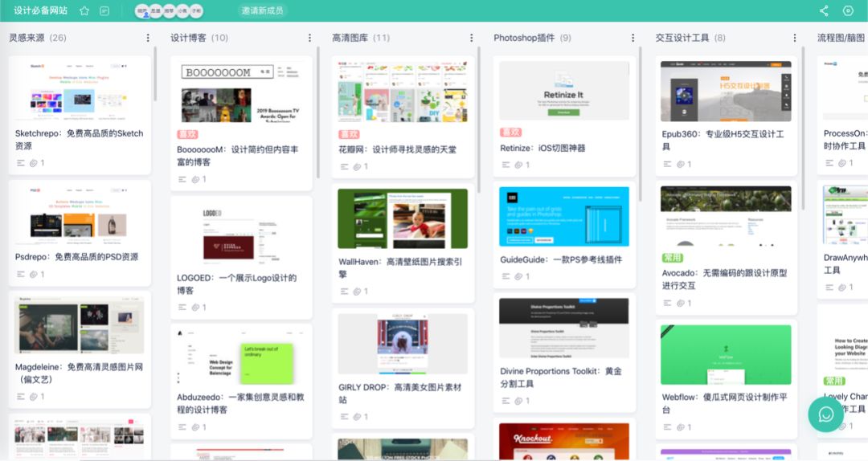
Task: Click description icon on the Magdeleine card
Action: pyautogui.click(x=20, y=396)
